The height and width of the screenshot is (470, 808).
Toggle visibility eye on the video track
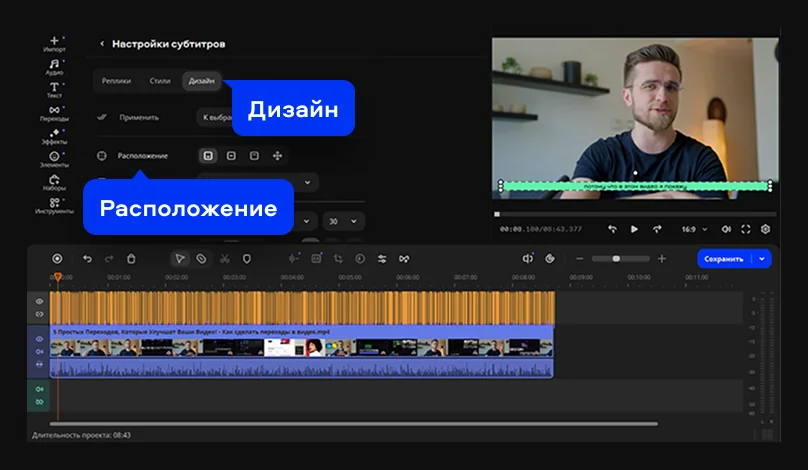pos(40,340)
